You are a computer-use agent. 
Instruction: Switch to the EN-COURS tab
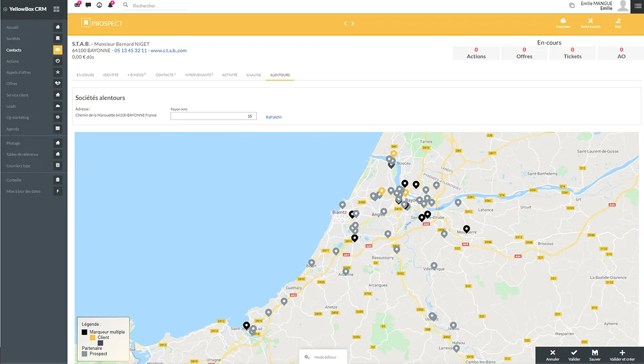pyautogui.click(x=85, y=75)
